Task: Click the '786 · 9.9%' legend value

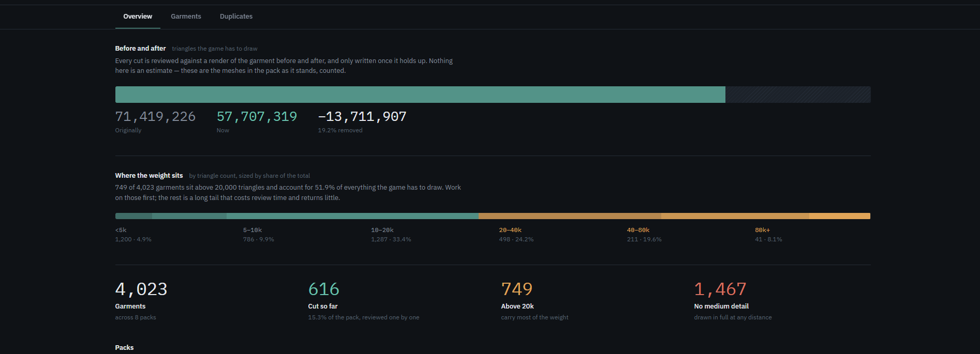Action: (259, 239)
